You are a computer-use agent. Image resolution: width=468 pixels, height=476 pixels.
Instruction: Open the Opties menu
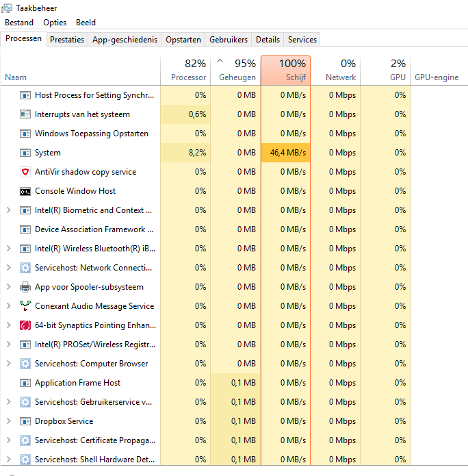55,23
